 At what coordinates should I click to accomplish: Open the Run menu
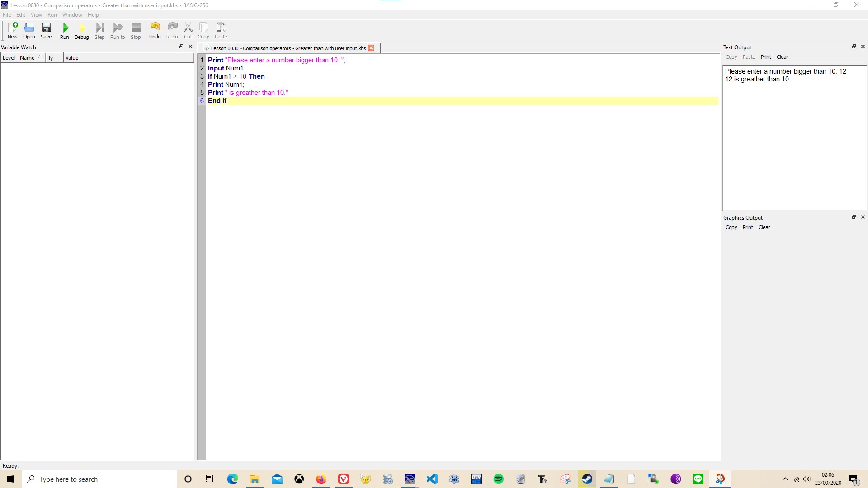52,15
